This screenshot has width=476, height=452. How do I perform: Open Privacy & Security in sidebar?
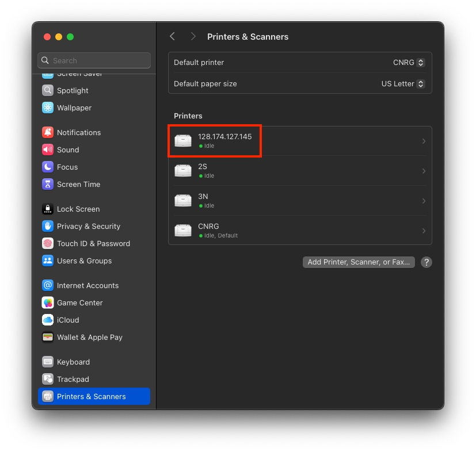[x=88, y=226]
